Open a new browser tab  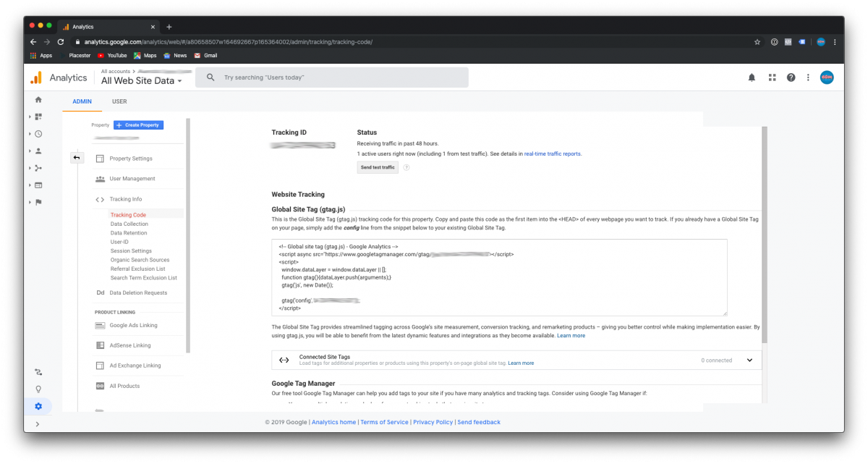tap(169, 27)
